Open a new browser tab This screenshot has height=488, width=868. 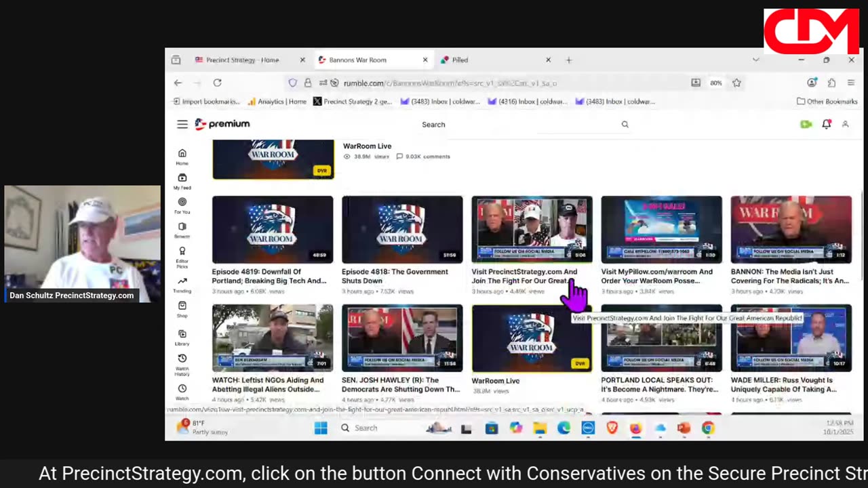coord(569,60)
